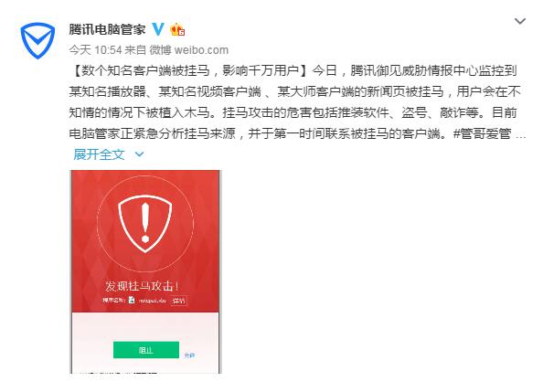Enlarge the red attack warning thumbnail
The image size is (543, 392).
(145, 271)
